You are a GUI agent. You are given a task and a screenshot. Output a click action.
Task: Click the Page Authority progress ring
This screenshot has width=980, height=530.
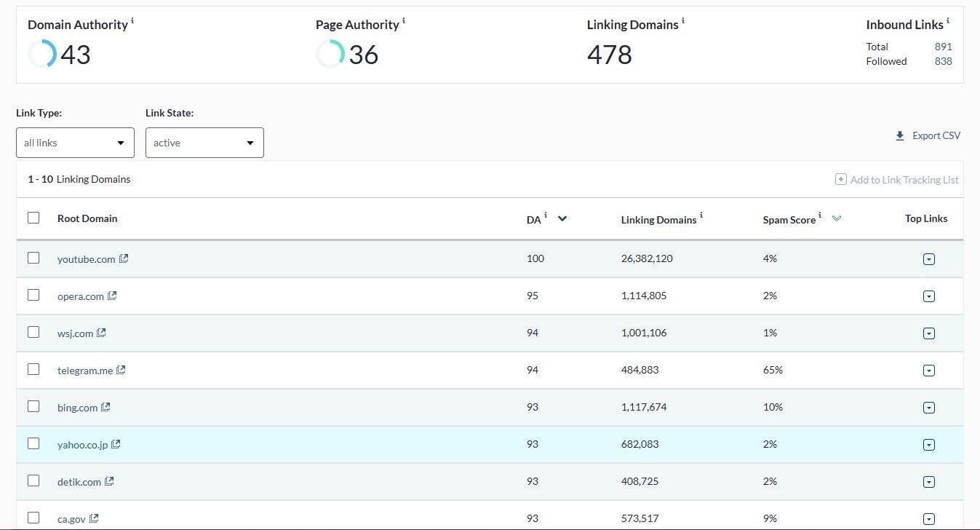[x=330, y=54]
